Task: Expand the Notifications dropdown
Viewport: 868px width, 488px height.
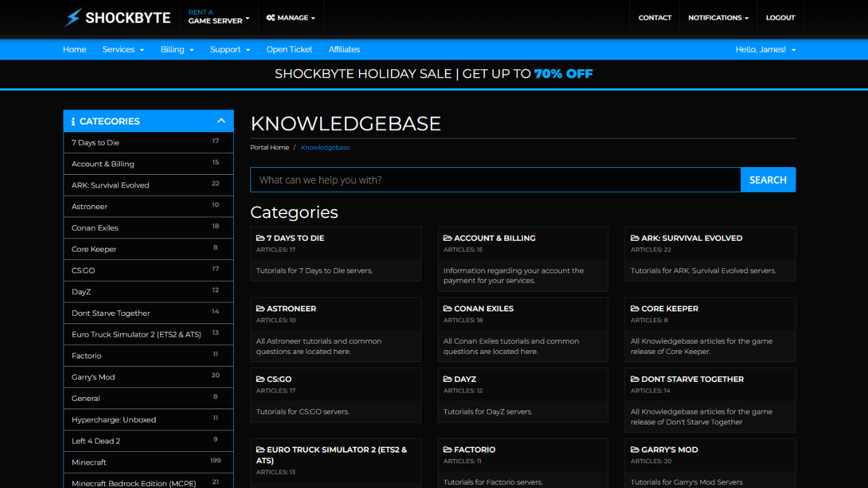Action: pyautogui.click(x=718, y=18)
